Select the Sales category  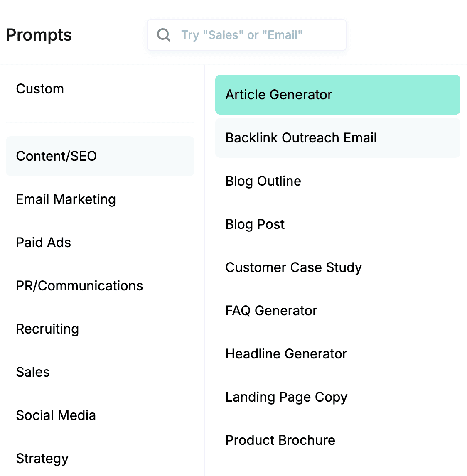click(33, 372)
